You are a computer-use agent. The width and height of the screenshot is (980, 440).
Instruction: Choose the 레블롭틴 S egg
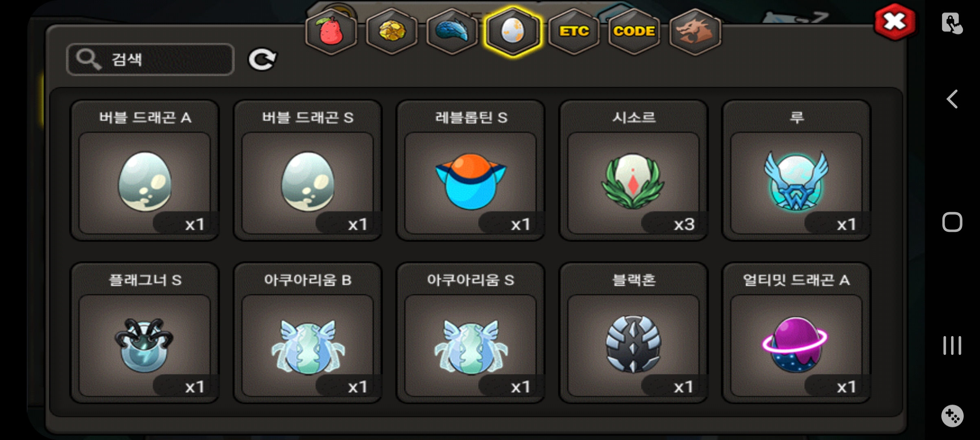pos(470,170)
